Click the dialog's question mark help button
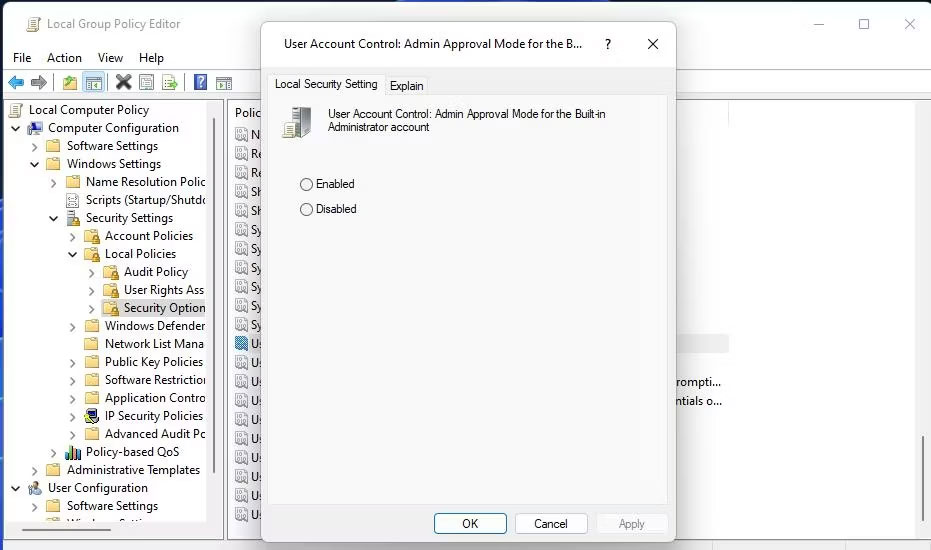The height and width of the screenshot is (550, 931). coord(607,44)
